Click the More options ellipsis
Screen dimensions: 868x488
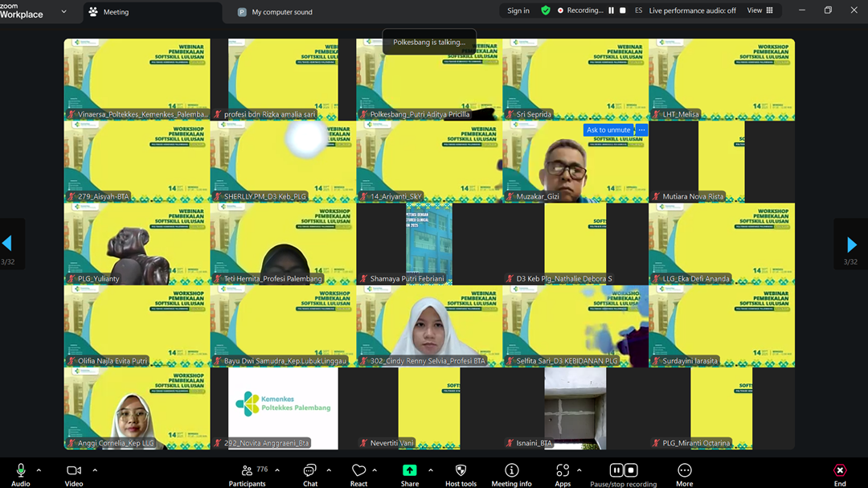coord(684,470)
